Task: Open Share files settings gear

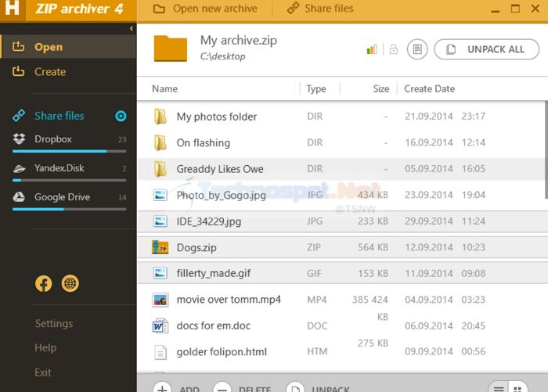Action: pyautogui.click(x=121, y=116)
